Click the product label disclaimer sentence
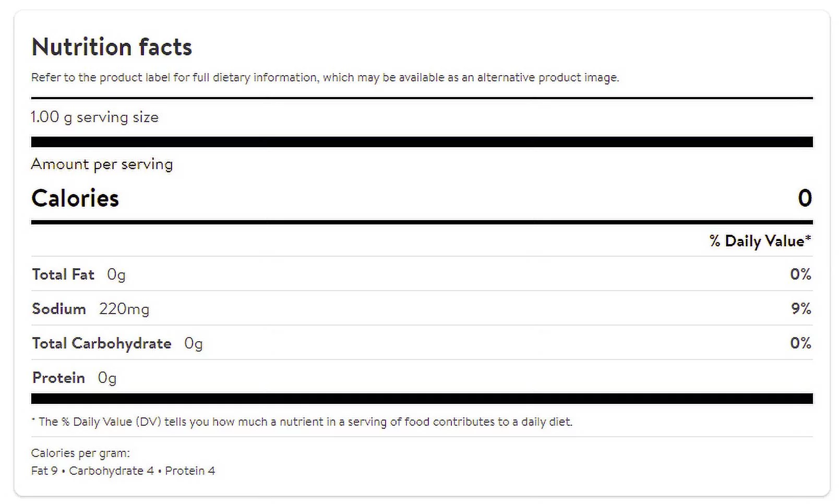This screenshot has width=839, height=504. coord(325,78)
